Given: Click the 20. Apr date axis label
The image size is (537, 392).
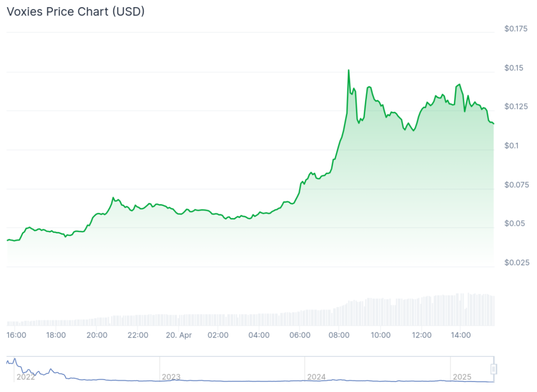Looking at the screenshot, I should tap(178, 334).
